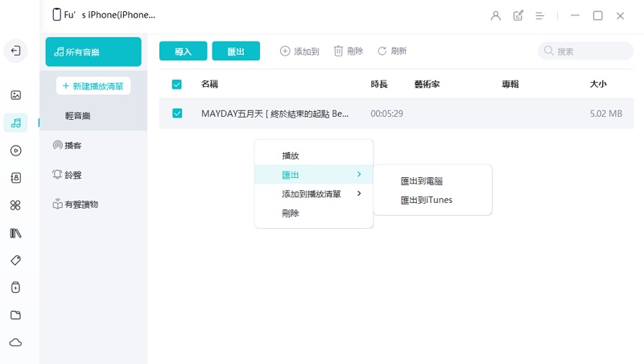Viewport: 644px width, 364px height.
Task: Open the cloud icon in the sidebar
Action: click(x=15, y=342)
